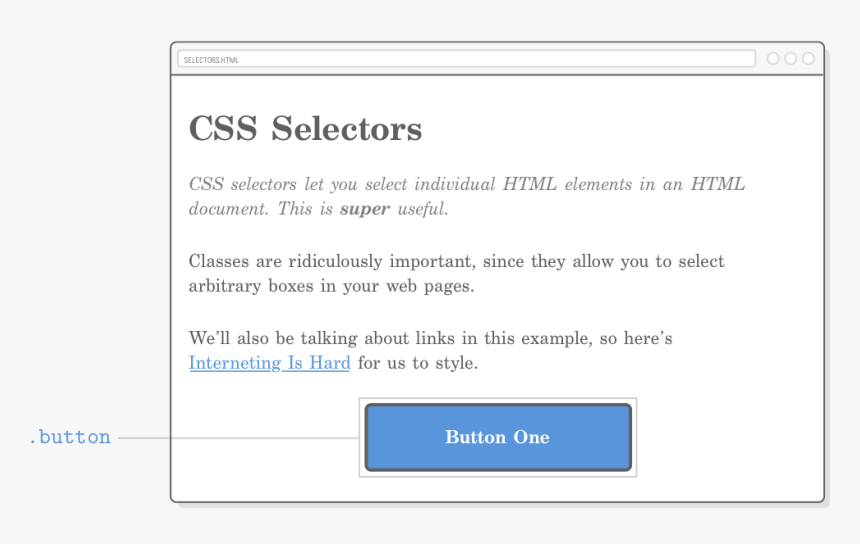Viewport: 860px width, 544px height.
Task: Click the blue "Button One" button
Action: tap(497, 437)
